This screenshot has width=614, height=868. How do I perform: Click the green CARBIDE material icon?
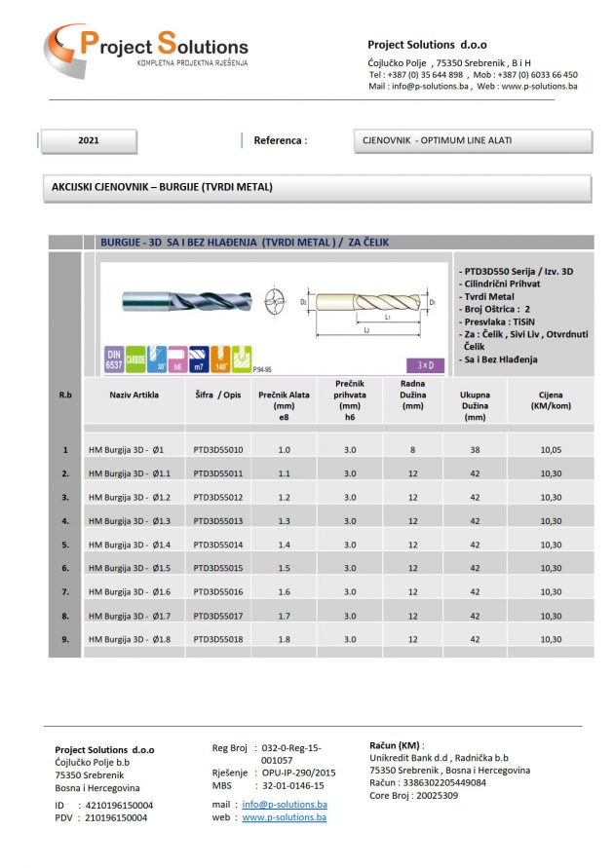coord(135,359)
